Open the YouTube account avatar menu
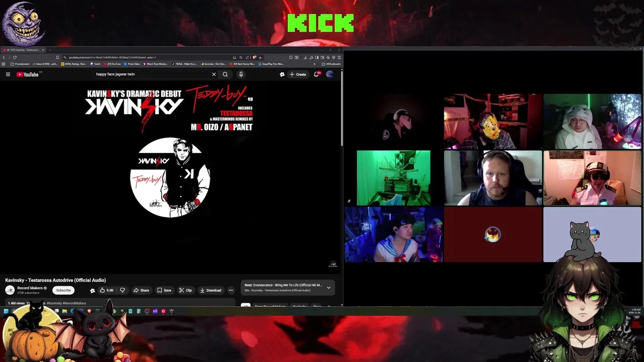The image size is (644, 362). 330,74
